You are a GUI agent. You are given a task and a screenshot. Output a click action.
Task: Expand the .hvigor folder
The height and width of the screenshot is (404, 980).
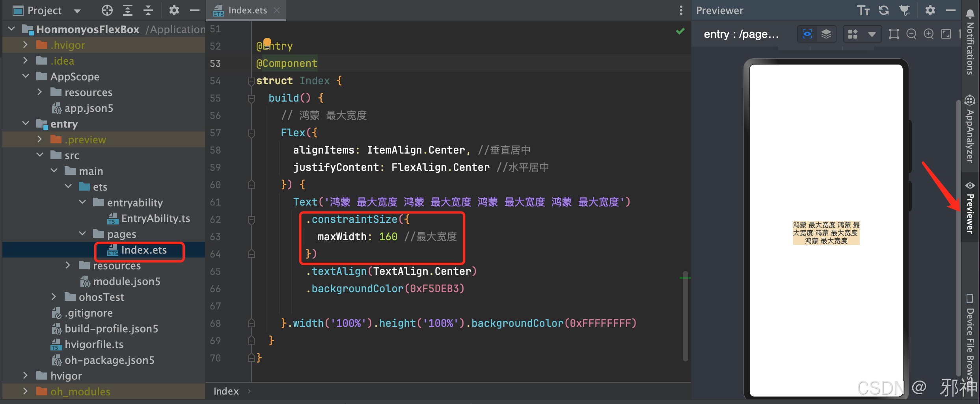click(x=26, y=45)
